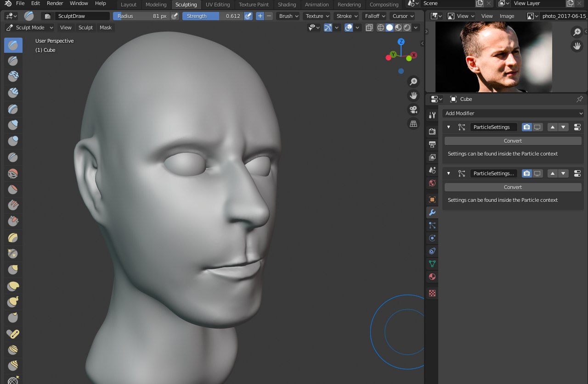
Task: Open the Cursor settings dropdown
Action: point(402,16)
